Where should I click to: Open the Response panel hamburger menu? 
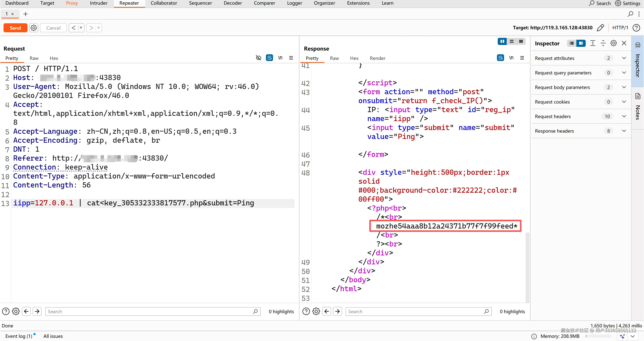click(522, 58)
